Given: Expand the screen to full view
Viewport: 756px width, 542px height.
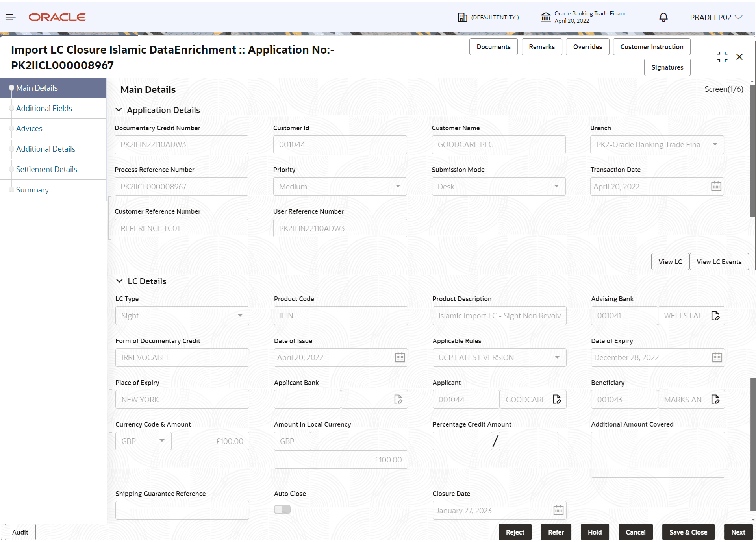Looking at the screenshot, I should tap(722, 57).
